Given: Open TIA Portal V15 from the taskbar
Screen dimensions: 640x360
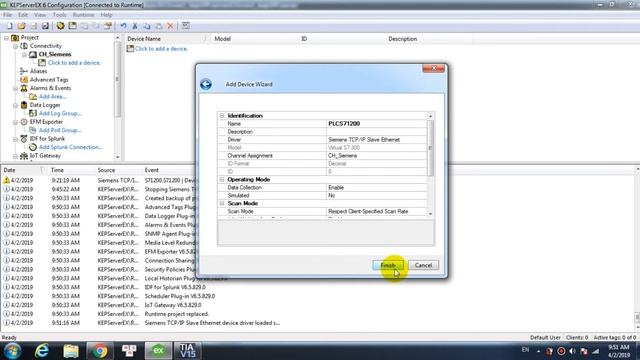Looking at the screenshot, I should pyautogui.click(x=187, y=351).
